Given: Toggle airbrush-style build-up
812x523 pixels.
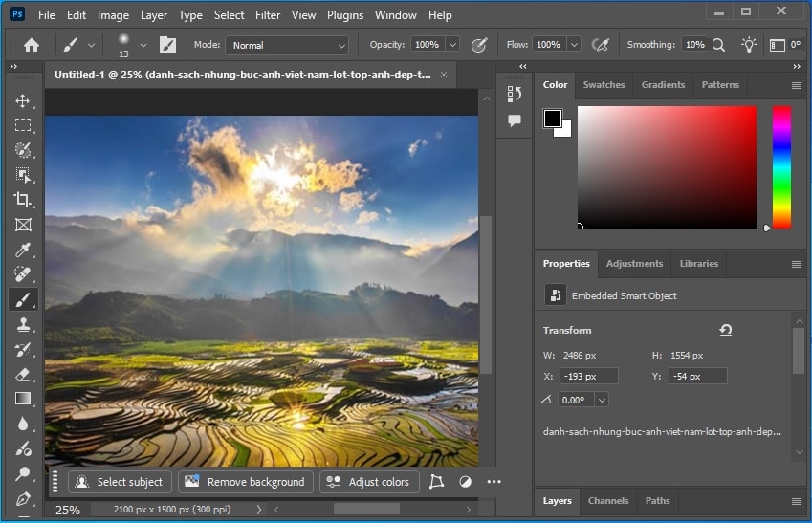Looking at the screenshot, I should (x=601, y=45).
